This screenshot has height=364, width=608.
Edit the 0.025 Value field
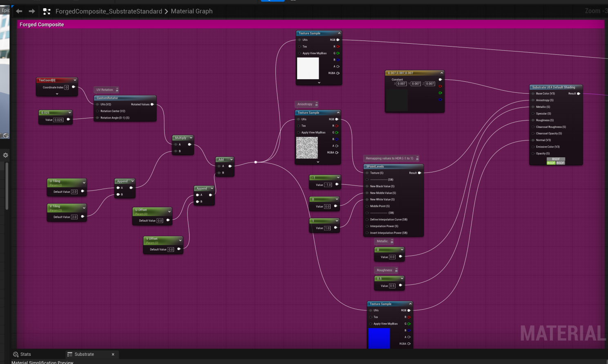(x=58, y=120)
